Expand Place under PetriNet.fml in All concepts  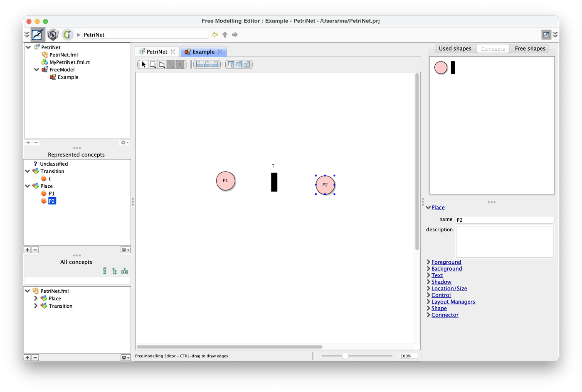point(36,299)
